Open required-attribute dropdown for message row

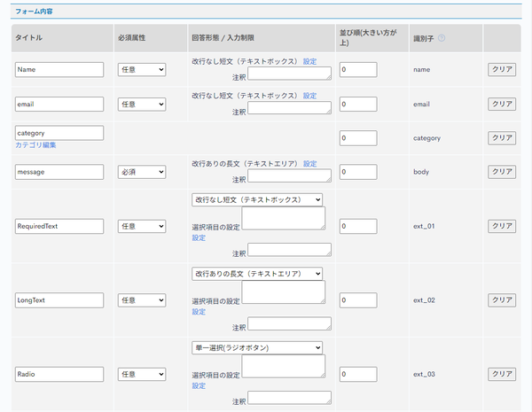[x=142, y=172]
